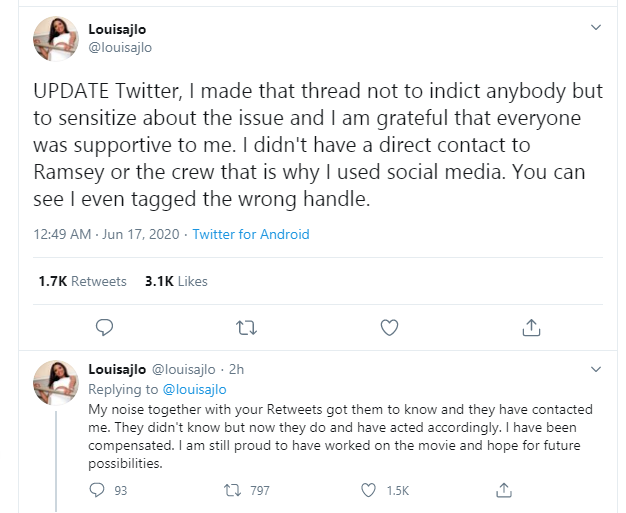Expand the reply tweet's chevron options menu

(x=596, y=369)
